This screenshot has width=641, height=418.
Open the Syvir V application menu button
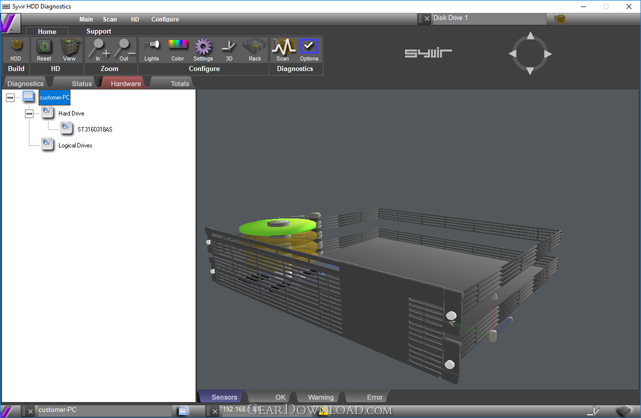(x=10, y=23)
